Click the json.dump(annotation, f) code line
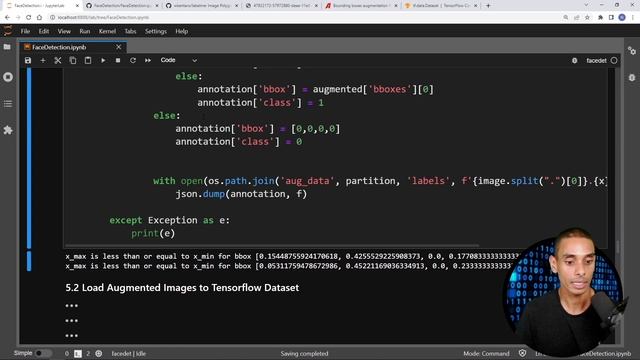 click(x=241, y=194)
